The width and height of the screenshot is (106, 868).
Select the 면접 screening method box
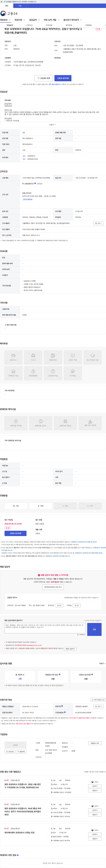41,506
